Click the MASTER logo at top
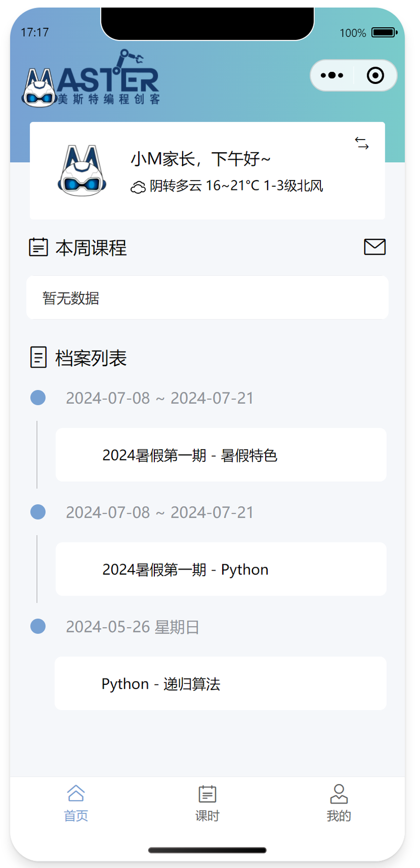The height and width of the screenshot is (868, 420). (91, 79)
